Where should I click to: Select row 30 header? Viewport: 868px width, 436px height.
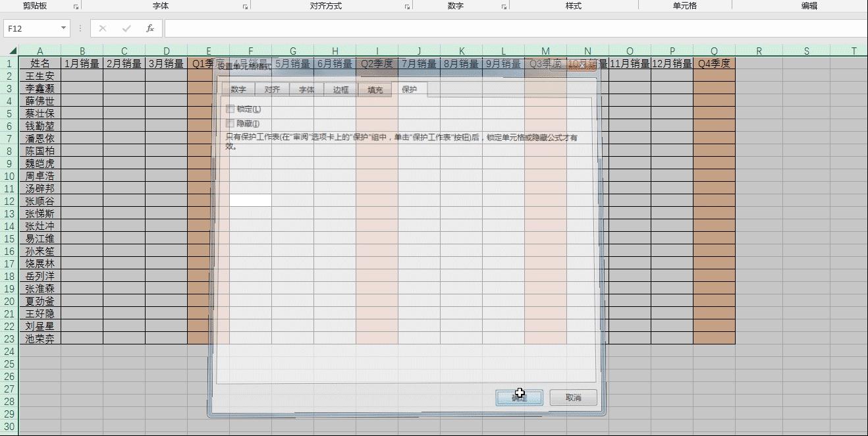pyautogui.click(x=10, y=426)
